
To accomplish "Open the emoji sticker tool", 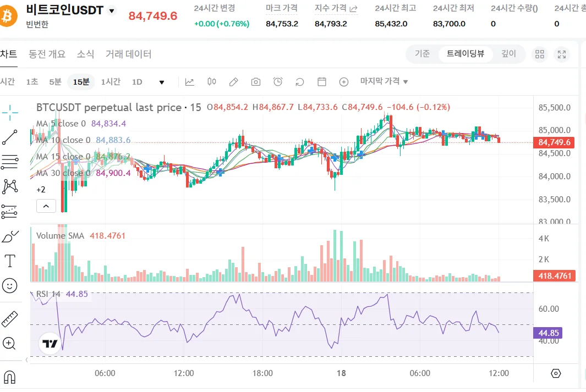I will click(x=10, y=285).
